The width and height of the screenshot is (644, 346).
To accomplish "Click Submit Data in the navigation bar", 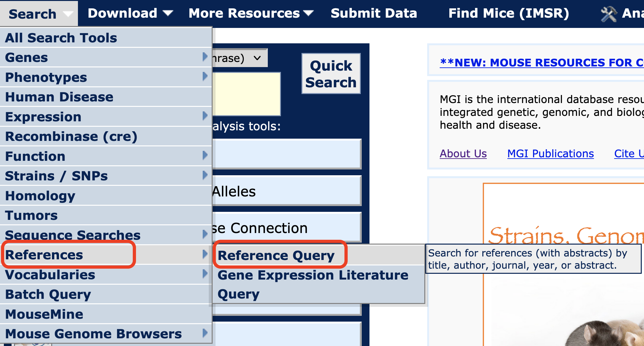I will tap(374, 13).
